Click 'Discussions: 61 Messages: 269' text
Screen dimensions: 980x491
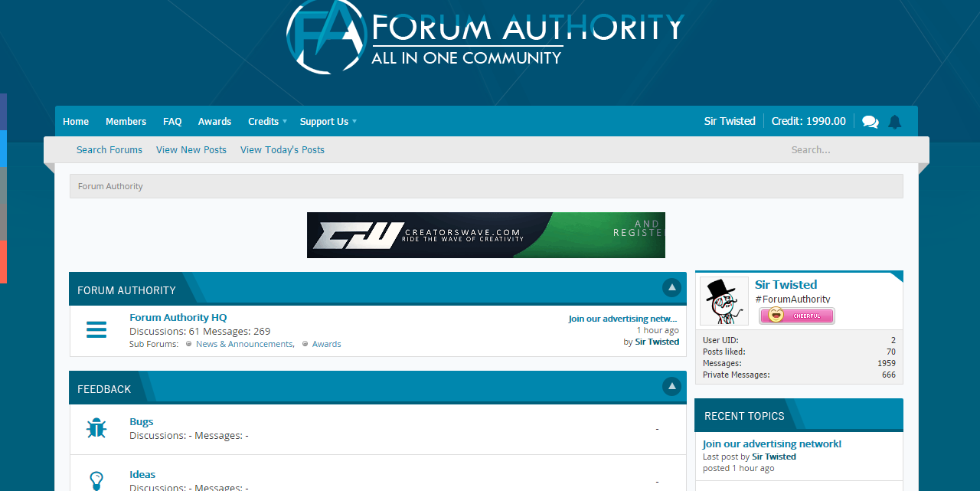[x=200, y=331]
